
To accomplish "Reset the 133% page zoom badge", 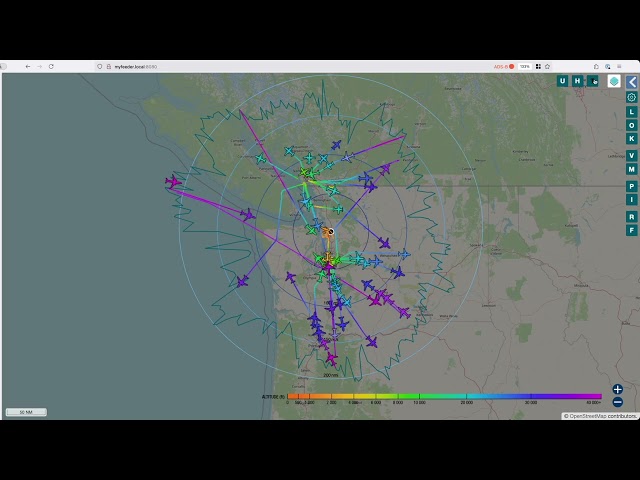I will (525, 67).
